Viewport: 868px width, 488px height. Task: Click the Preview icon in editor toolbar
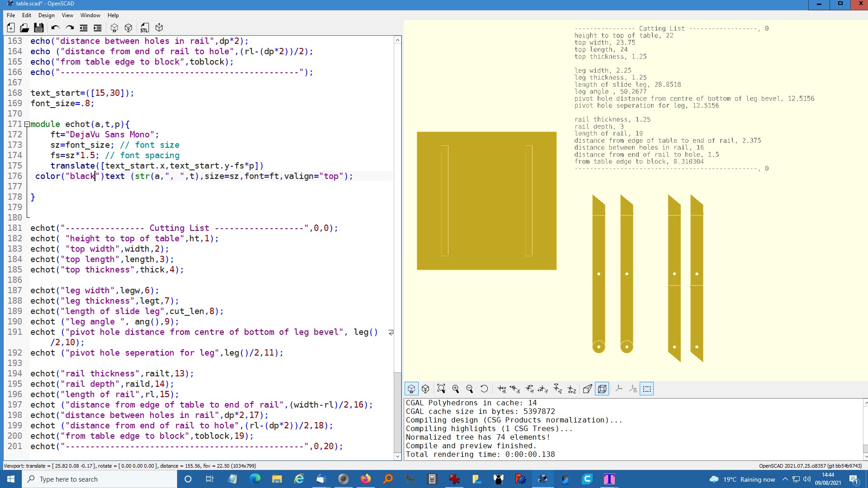(x=114, y=28)
